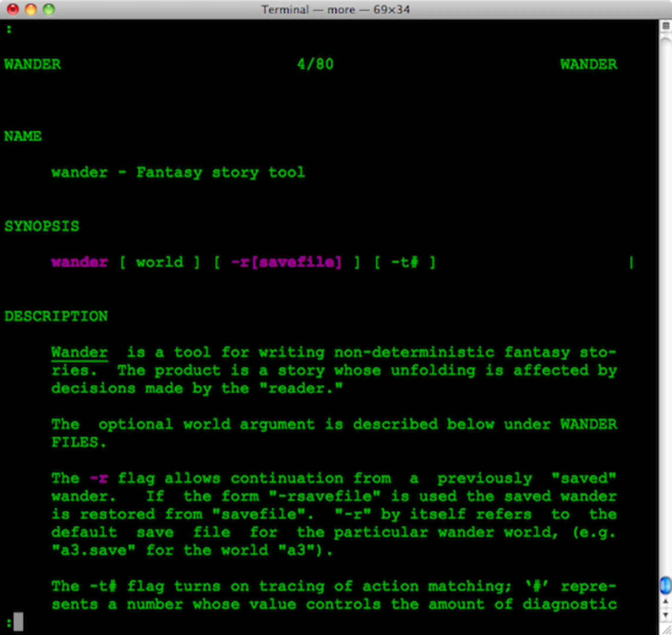This screenshot has height=635, width=672.
Task: Click the magenta -r[savefile] option text
Action: point(286,262)
